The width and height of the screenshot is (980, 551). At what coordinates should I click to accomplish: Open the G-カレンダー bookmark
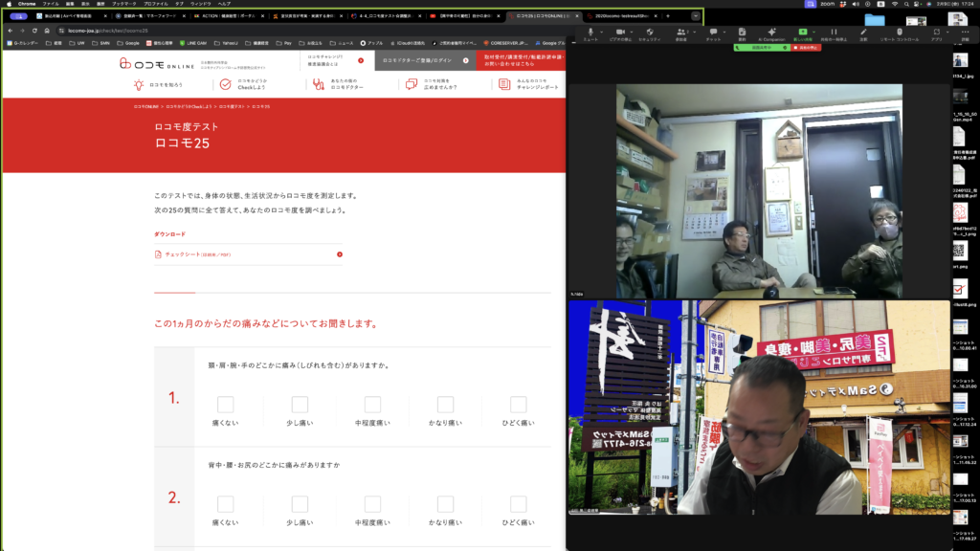click(23, 43)
